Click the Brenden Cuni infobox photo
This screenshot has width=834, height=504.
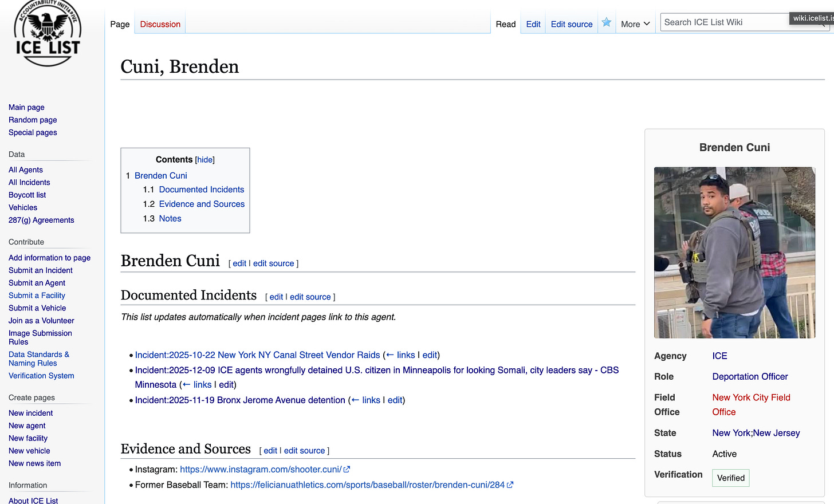734,253
